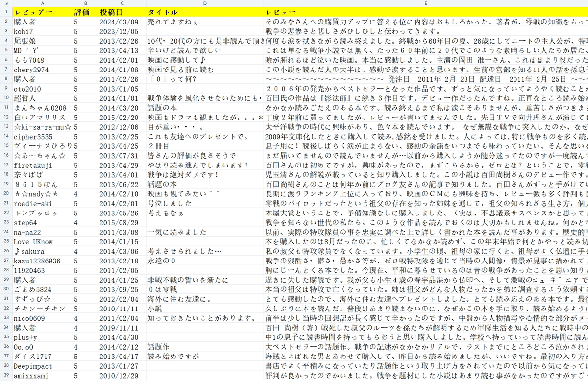Viewport: 588px width, 381px height.
Task: Select the もも7048 reviewer cell
Action: (43, 60)
